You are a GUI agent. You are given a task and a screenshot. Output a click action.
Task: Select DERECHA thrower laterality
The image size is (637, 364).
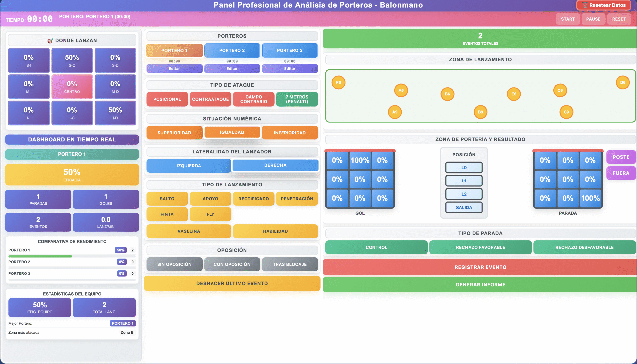click(275, 165)
